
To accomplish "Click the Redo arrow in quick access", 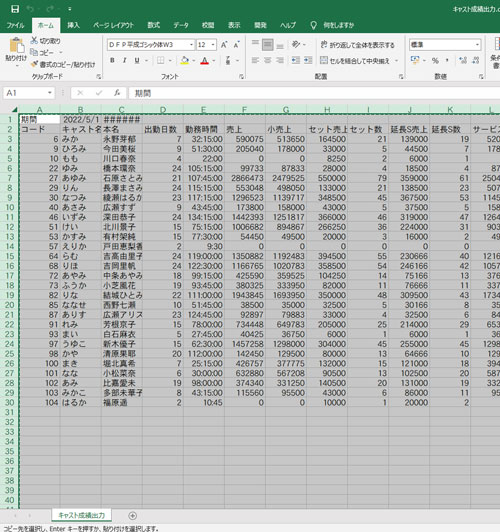I will coord(51,9).
